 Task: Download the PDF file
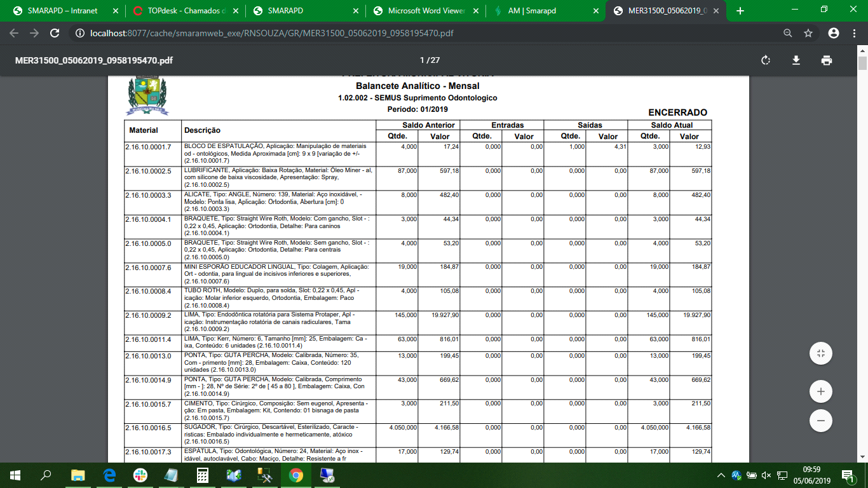[x=796, y=60]
